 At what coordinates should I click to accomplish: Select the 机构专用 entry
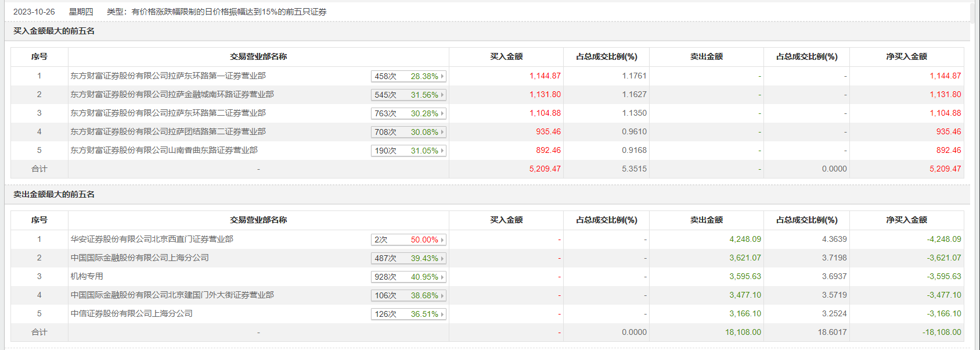(87, 276)
